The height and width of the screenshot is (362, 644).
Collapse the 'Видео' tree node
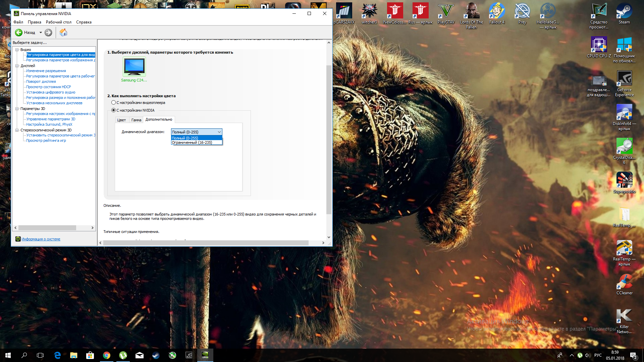coord(17,50)
